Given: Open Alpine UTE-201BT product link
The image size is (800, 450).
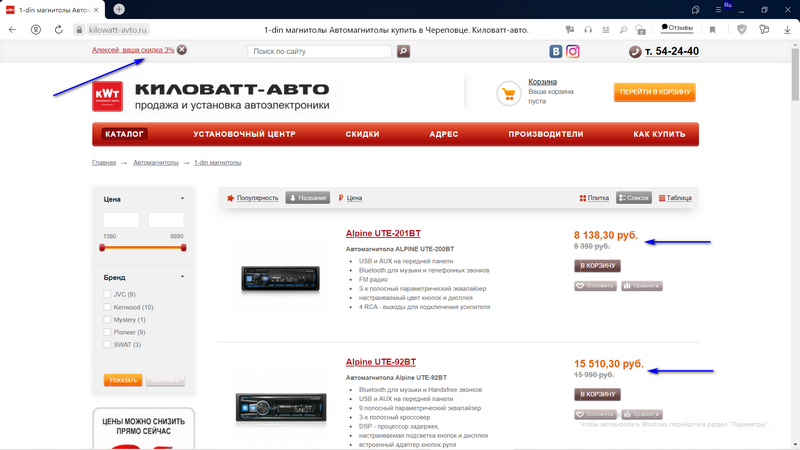Looking at the screenshot, I should tap(383, 233).
